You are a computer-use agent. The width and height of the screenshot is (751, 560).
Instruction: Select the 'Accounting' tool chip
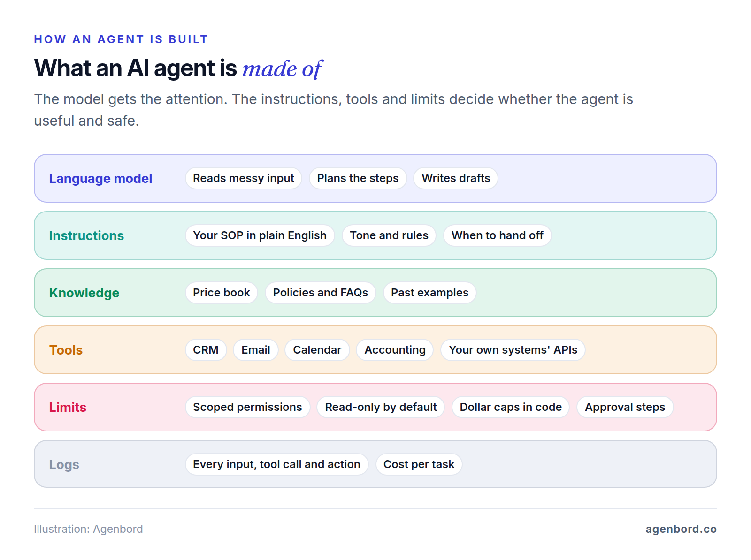click(395, 350)
